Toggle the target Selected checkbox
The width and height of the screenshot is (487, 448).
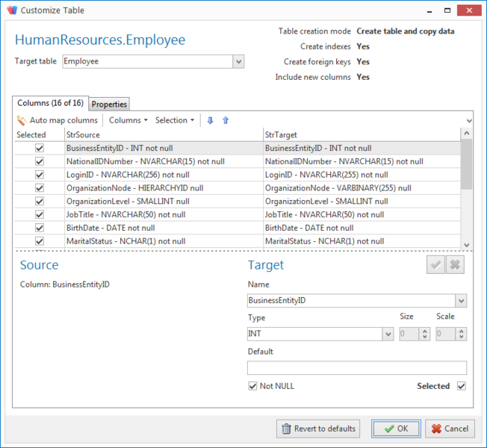[x=461, y=386]
